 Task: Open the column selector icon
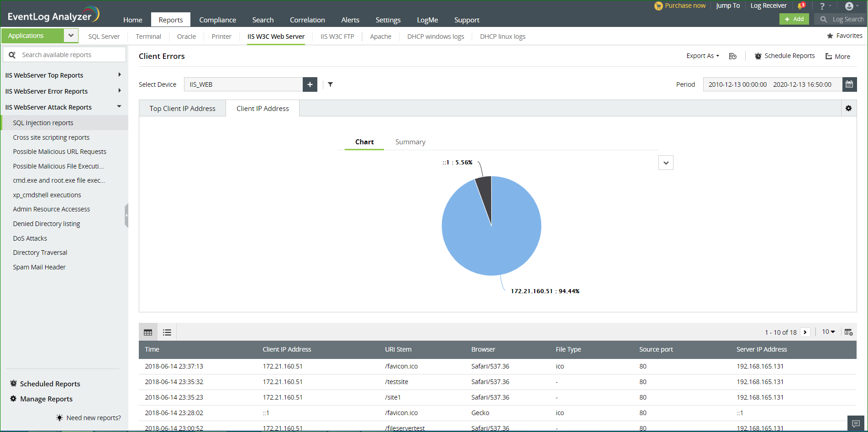[849, 332]
